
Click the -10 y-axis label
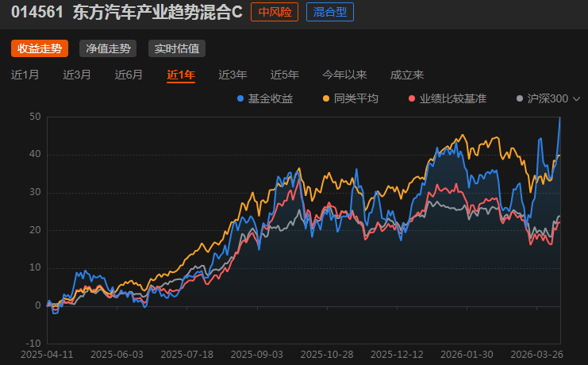[33, 344]
